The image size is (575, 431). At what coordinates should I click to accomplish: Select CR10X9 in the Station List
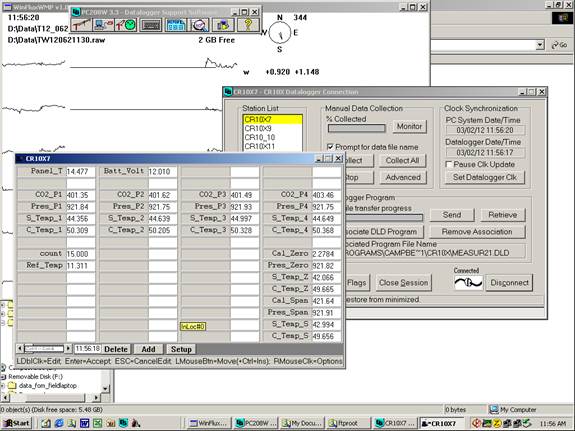click(272, 128)
